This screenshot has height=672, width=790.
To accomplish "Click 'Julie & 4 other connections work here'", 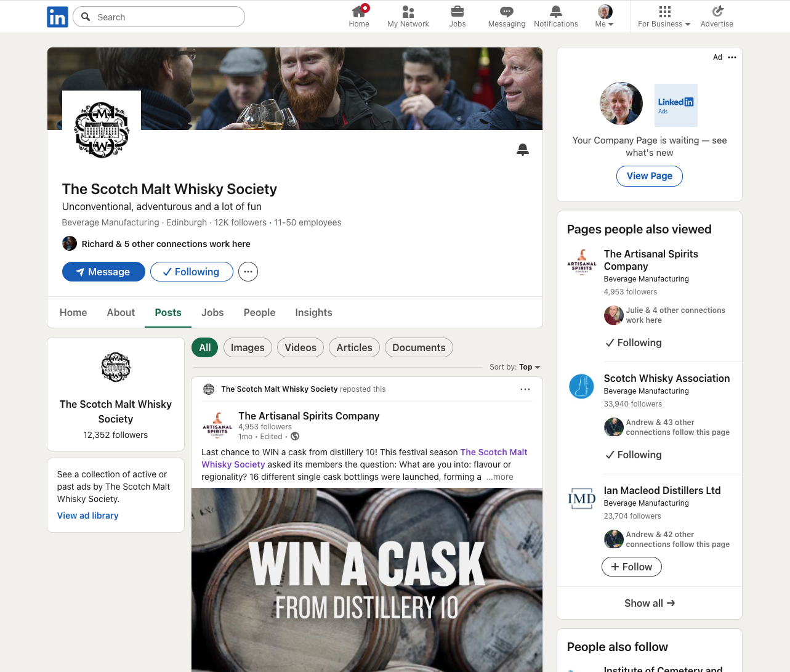I will click(675, 315).
